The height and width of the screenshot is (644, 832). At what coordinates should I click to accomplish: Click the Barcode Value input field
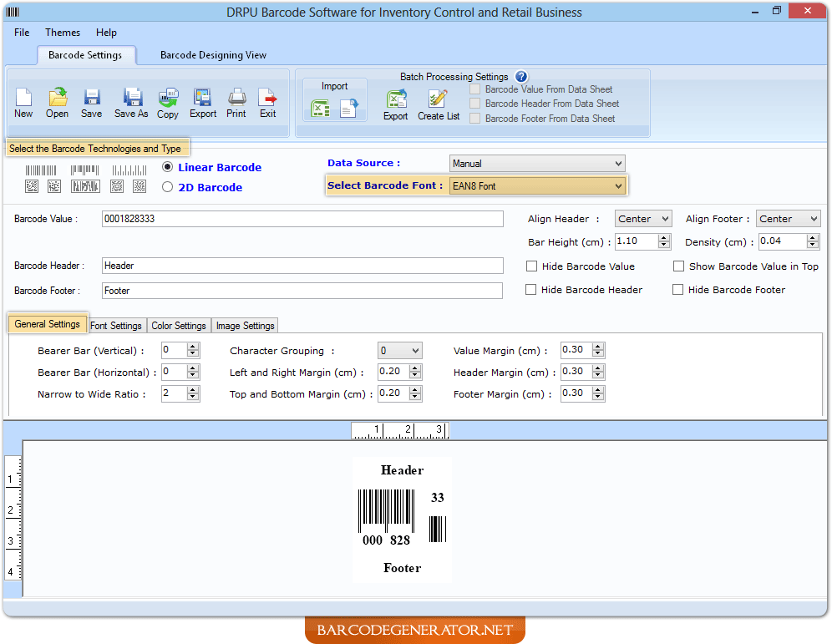[302, 219]
